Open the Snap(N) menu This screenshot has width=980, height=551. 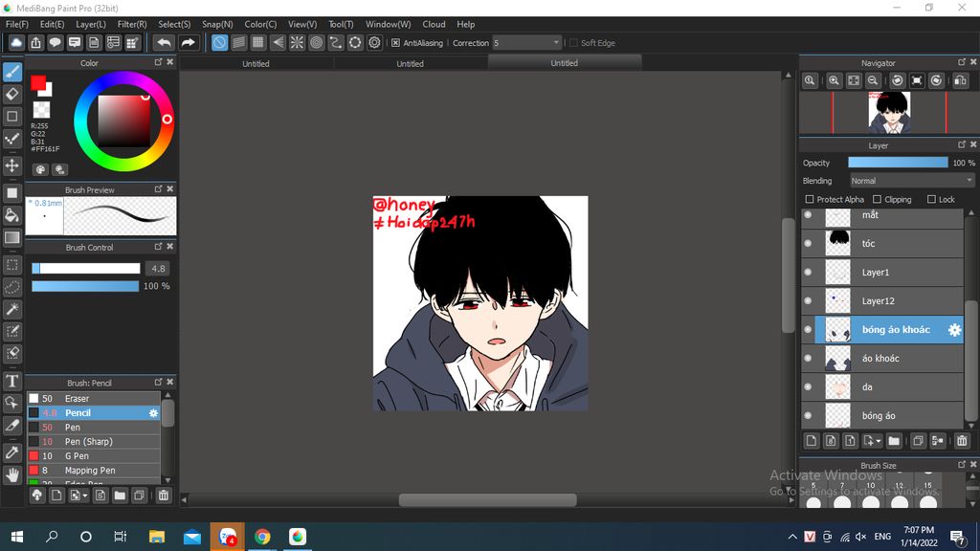tap(217, 24)
